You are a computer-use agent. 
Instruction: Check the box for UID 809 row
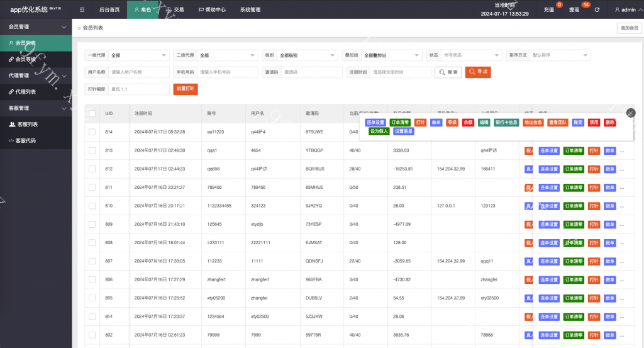(x=92, y=224)
